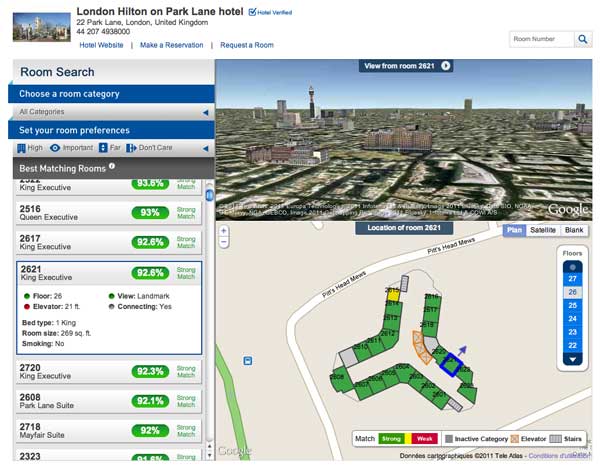Click the 92.1% match badge for room 2608
Screen dimensions: 600x469
point(150,401)
